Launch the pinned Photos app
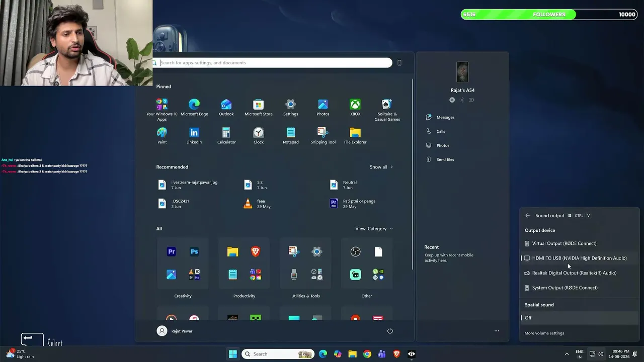The image size is (644, 362). click(x=323, y=108)
